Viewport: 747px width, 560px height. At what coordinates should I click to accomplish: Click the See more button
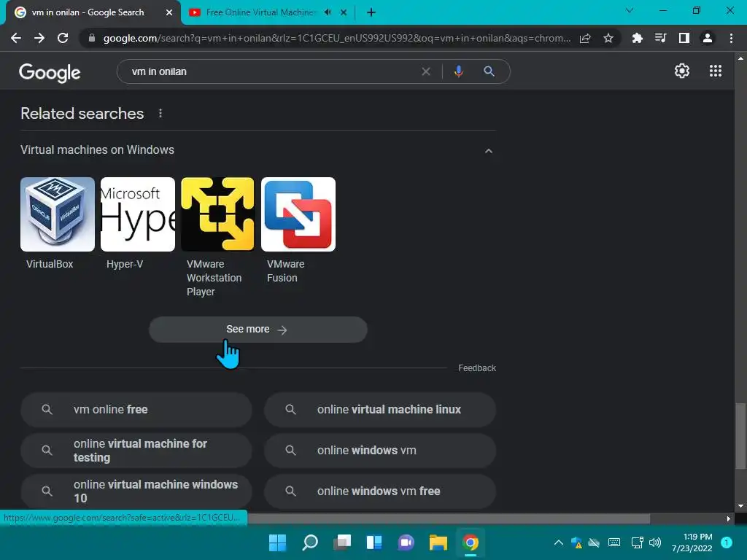click(x=258, y=330)
